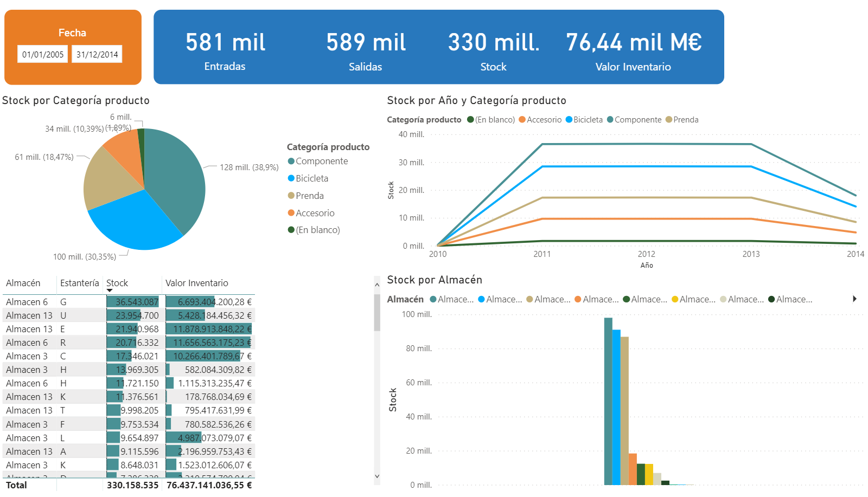The image size is (868, 497).
Task: Click the 128 mill. (38,9%) pie label
Action: click(249, 167)
